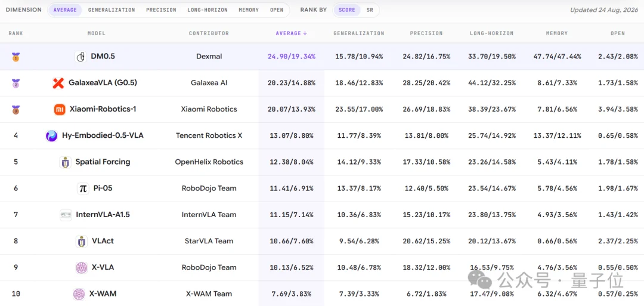Select the MEMORY dimension tab
644x306 pixels.
pyautogui.click(x=249, y=10)
